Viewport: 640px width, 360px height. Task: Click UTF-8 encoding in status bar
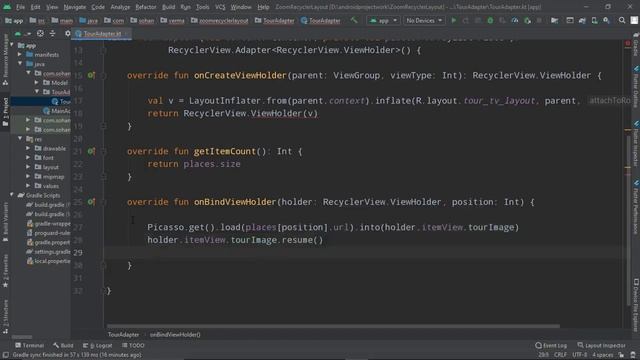point(579,355)
